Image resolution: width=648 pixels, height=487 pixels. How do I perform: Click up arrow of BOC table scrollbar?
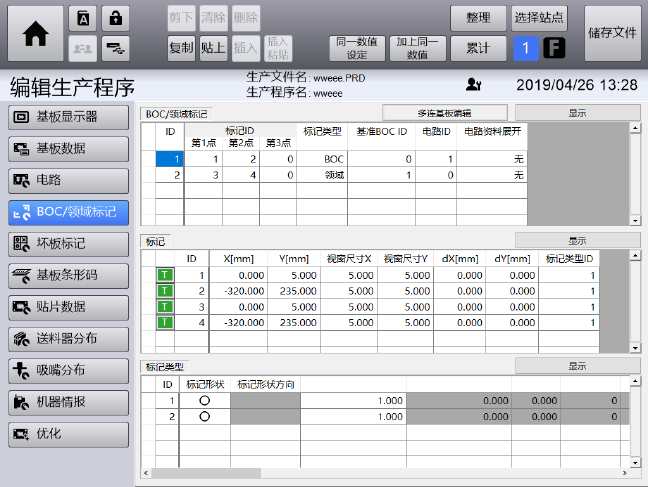[635, 128]
